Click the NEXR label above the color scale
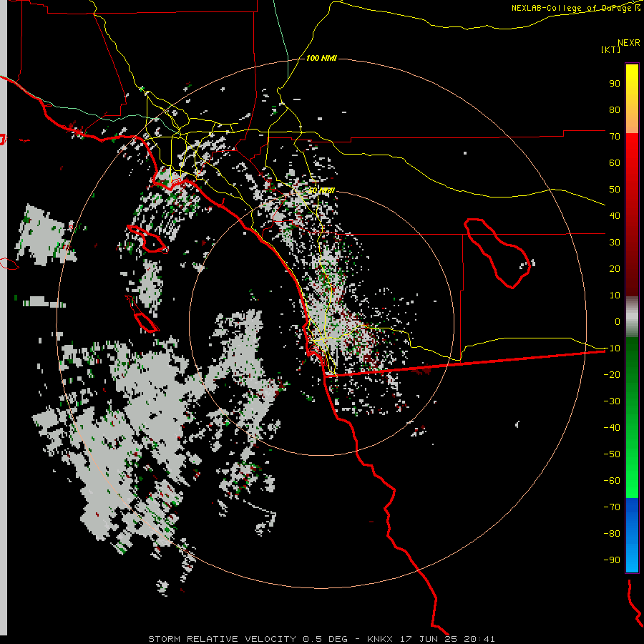644x644 pixels. pos(628,43)
